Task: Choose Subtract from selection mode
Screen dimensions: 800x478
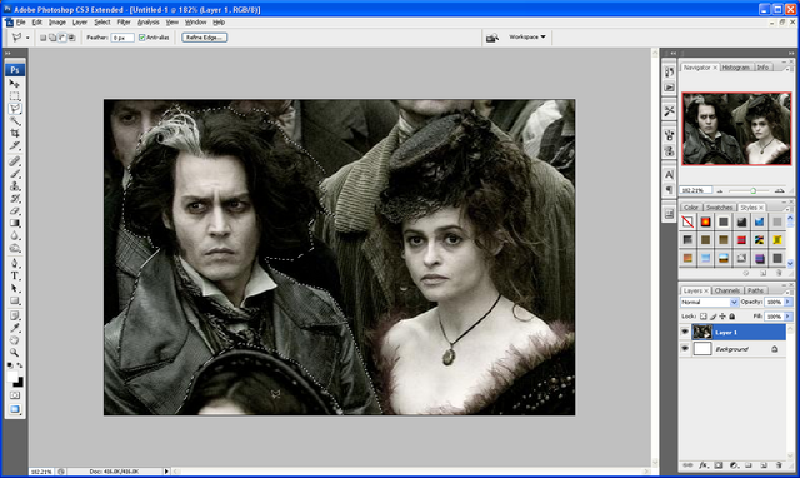Action: point(62,37)
